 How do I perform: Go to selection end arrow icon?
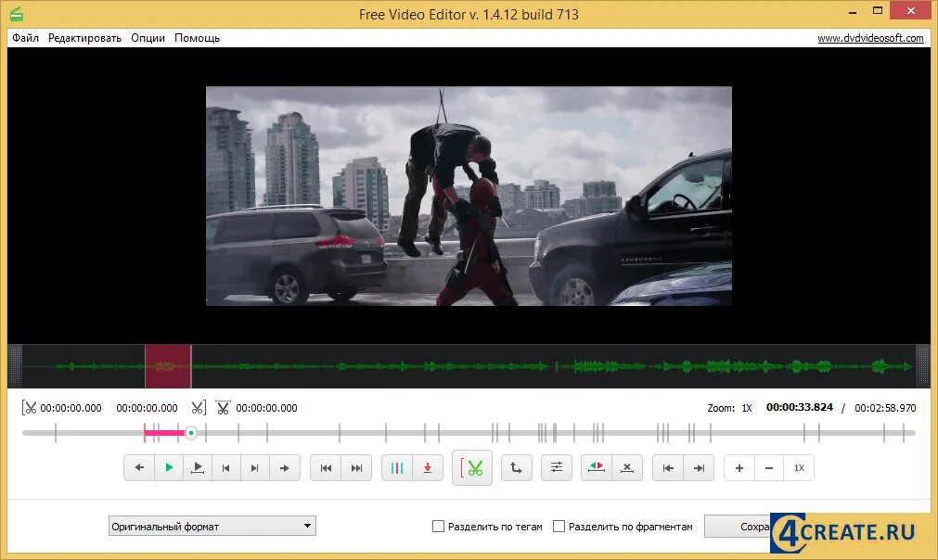(x=699, y=468)
